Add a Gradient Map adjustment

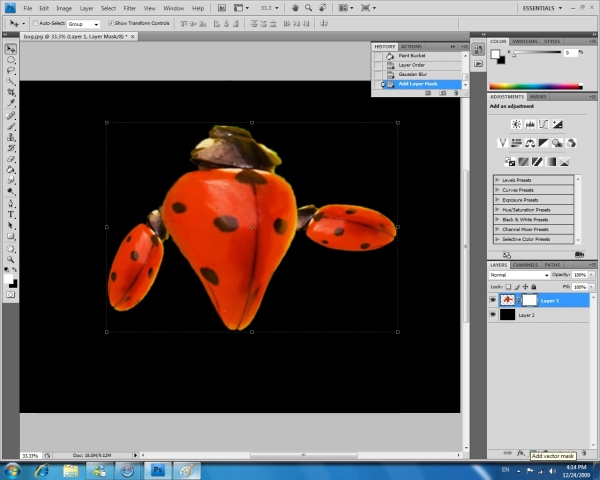coord(551,162)
